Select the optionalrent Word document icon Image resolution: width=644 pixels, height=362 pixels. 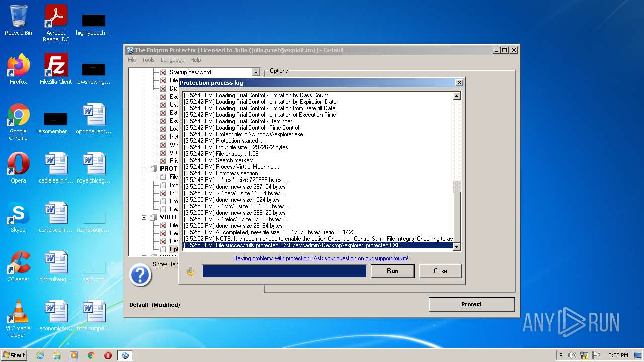click(94, 119)
